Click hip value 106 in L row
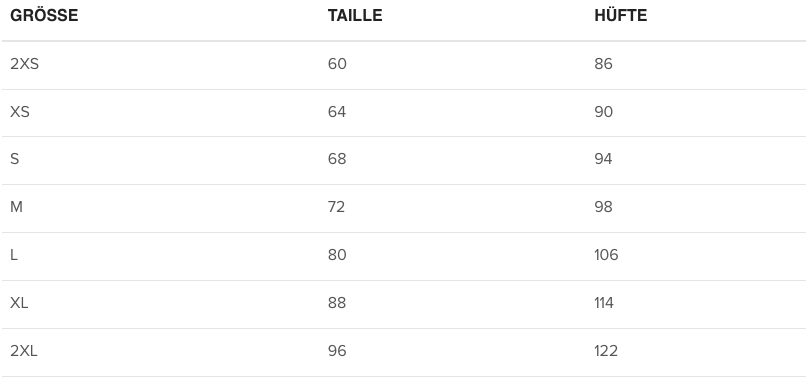The width and height of the screenshot is (806, 378). 607,255
